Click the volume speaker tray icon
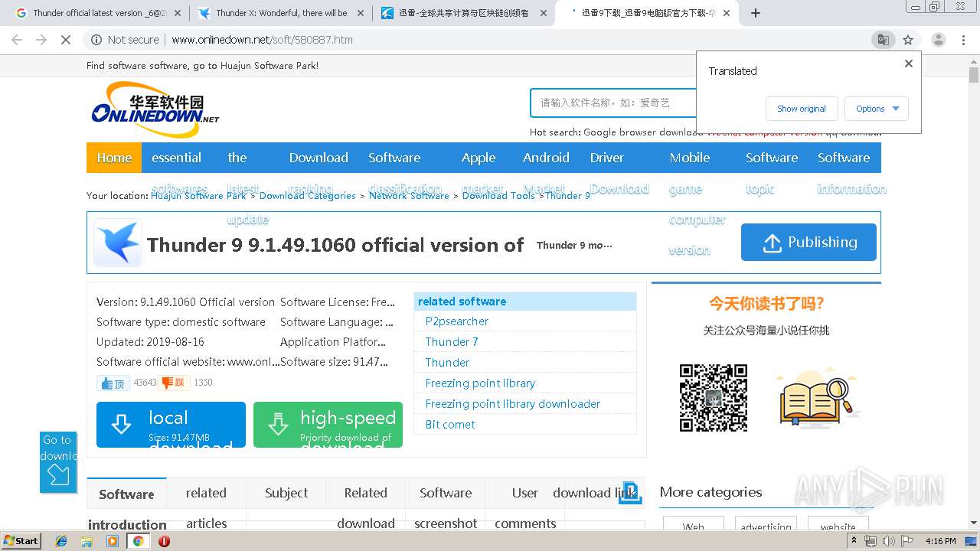This screenshot has width=980, height=551. 889,541
